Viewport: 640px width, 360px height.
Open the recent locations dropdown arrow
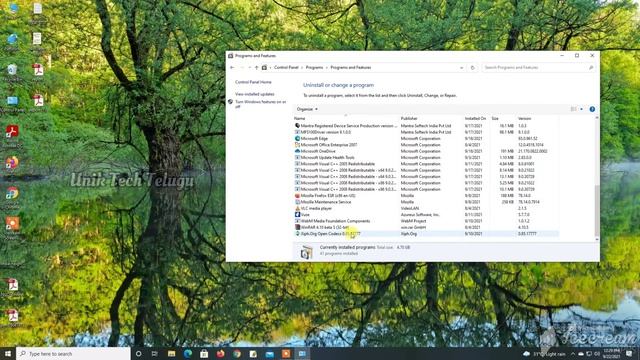[x=249, y=68]
